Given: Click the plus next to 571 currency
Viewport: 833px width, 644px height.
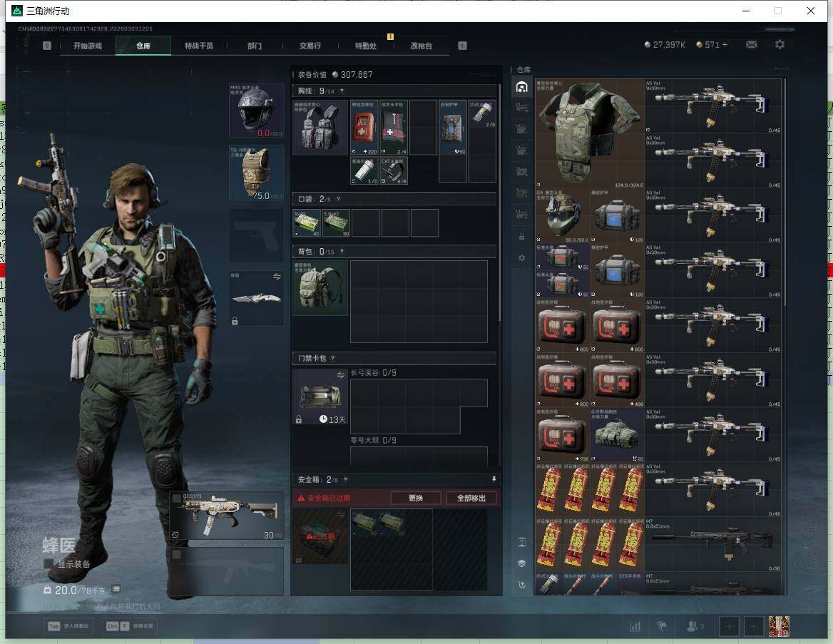Looking at the screenshot, I should pos(725,45).
